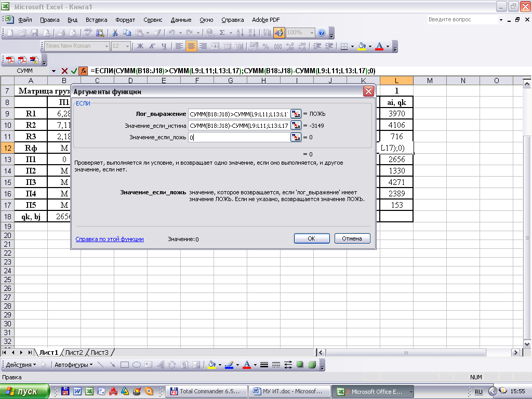The image size is (532, 399).
Task: Select Oval shape in Drawing toolbar
Action: click(x=137, y=365)
